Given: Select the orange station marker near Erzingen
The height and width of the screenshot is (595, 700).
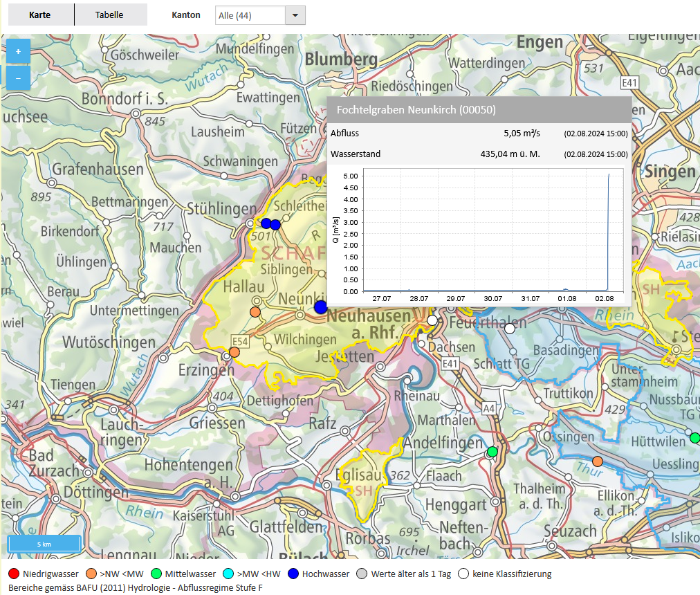Looking at the screenshot, I should pyautogui.click(x=234, y=352).
